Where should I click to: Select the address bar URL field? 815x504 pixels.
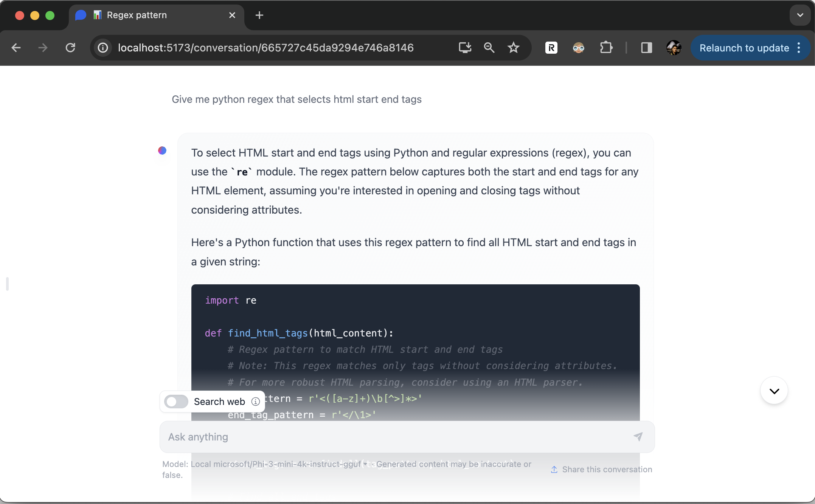tap(265, 48)
